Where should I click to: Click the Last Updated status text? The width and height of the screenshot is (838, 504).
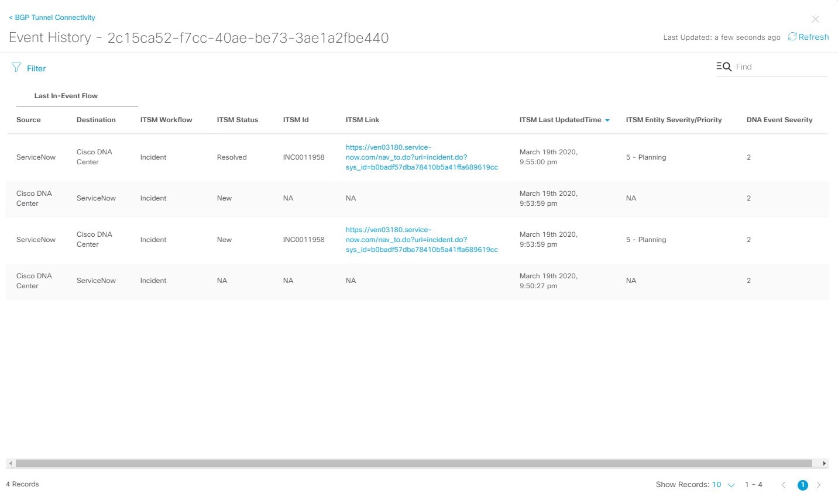point(722,37)
